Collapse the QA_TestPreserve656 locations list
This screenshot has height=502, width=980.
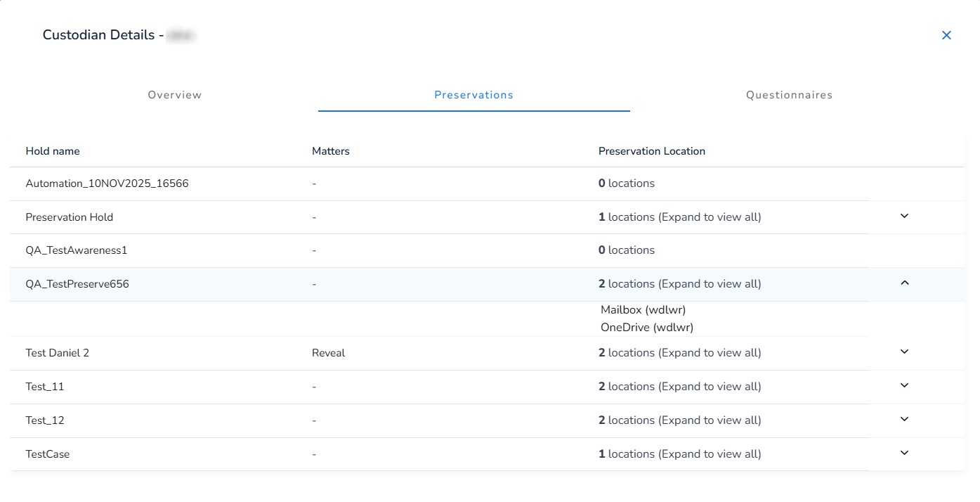tap(904, 283)
